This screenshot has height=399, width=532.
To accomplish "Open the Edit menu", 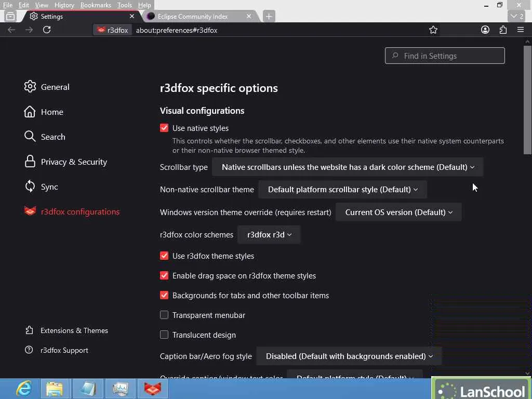I will point(23,5).
